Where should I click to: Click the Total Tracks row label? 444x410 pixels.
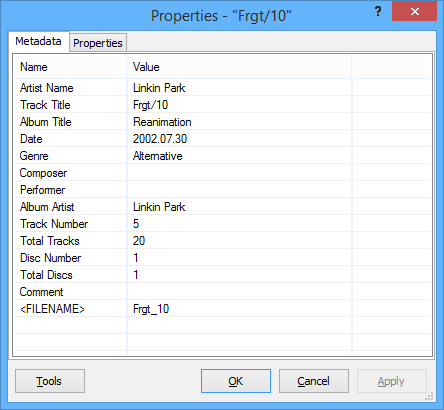click(x=50, y=241)
